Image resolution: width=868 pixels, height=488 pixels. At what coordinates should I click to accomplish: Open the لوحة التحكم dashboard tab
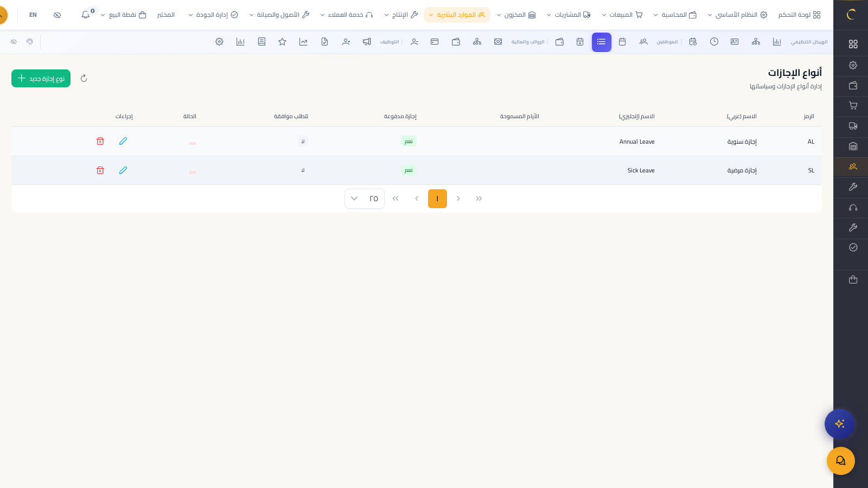(x=799, y=15)
